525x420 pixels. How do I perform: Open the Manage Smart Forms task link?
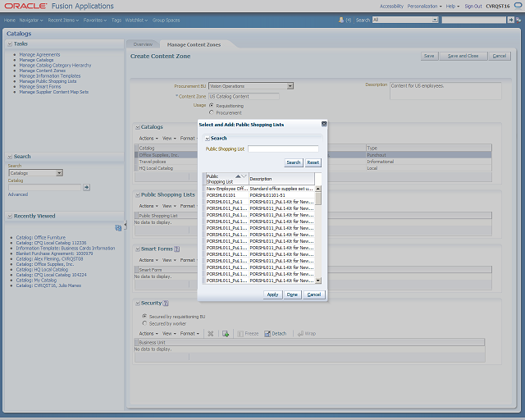40,86
